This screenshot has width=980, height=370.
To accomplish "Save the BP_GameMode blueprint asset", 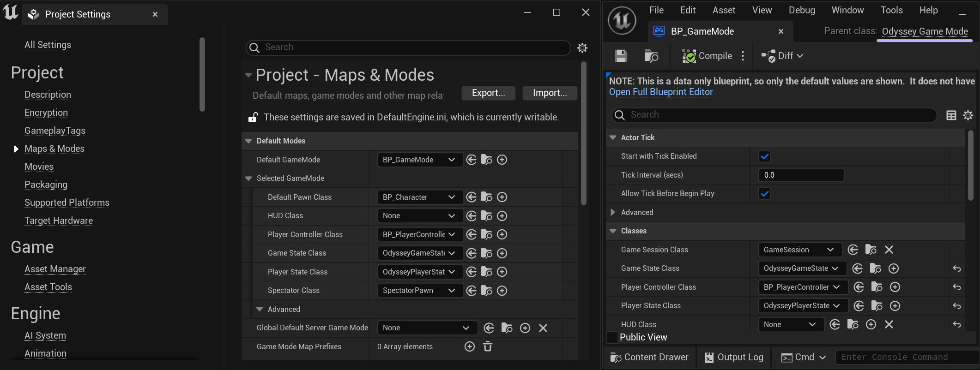I will 621,56.
